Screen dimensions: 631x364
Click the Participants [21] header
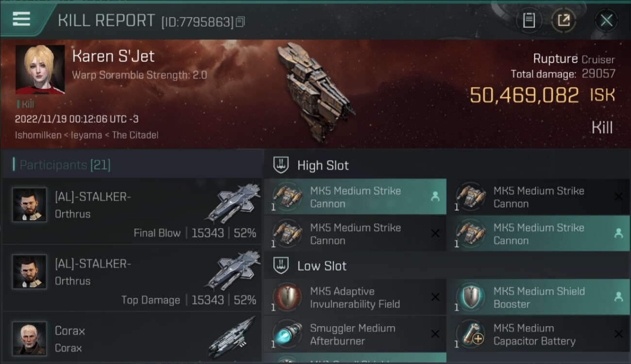tap(65, 165)
